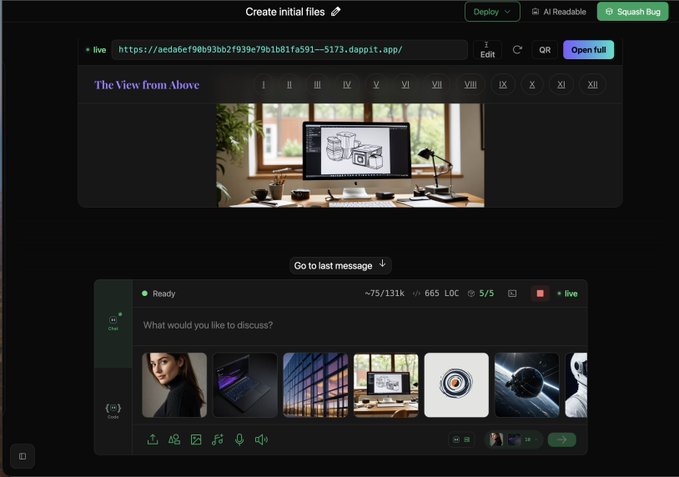Click the shapes/assets icon
This screenshot has width=679, height=477.
pyautogui.click(x=174, y=440)
